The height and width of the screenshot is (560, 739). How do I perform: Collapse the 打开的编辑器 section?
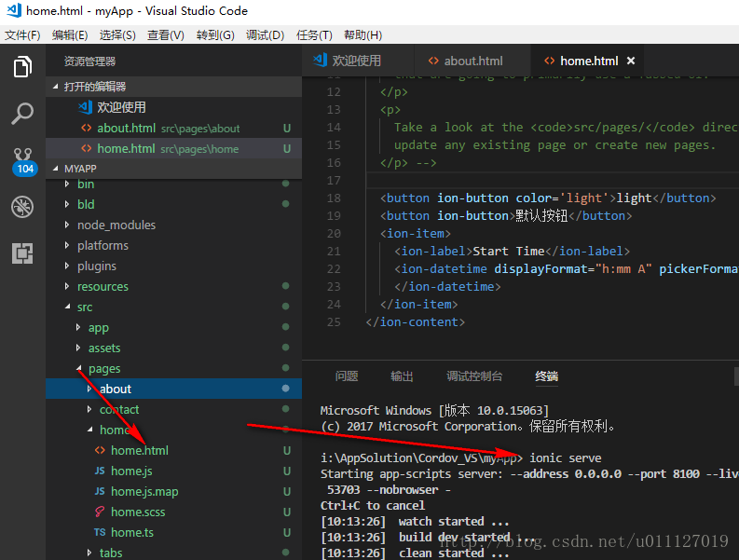pyautogui.click(x=173, y=87)
